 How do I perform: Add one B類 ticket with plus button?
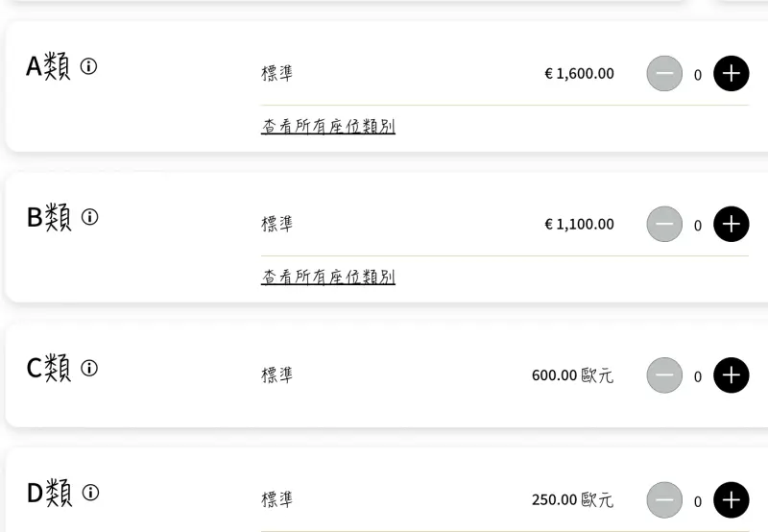click(x=731, y=224)
